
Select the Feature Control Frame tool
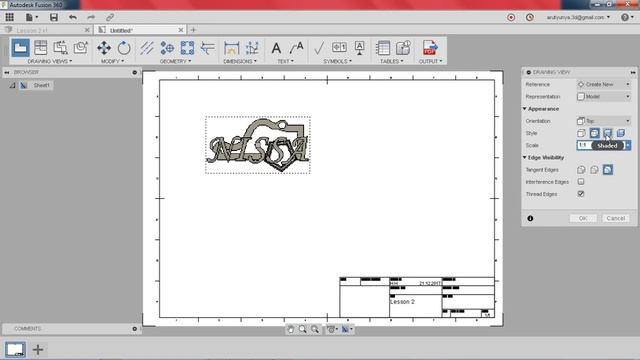click(x=339, y=47)
